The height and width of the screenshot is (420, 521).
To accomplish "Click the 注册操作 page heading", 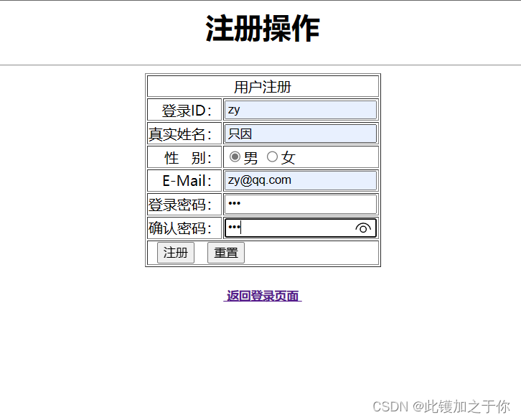I will [x=263, y=29].
